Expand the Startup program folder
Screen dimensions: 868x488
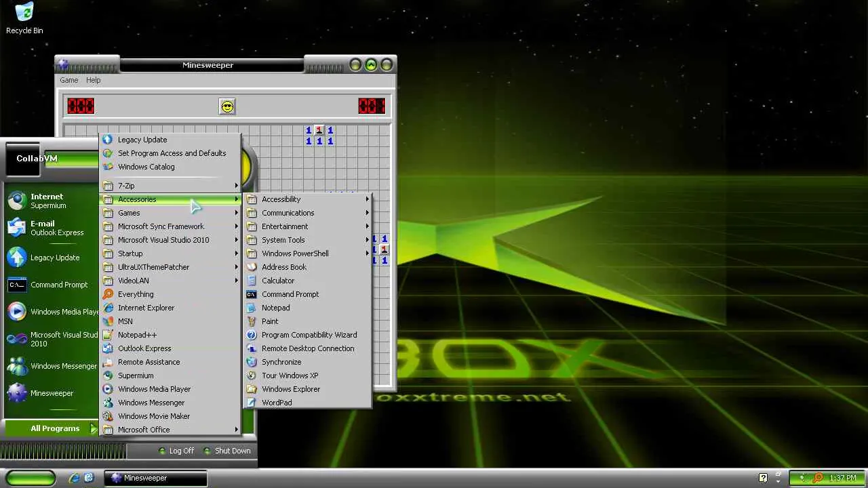tap(170, 253)
